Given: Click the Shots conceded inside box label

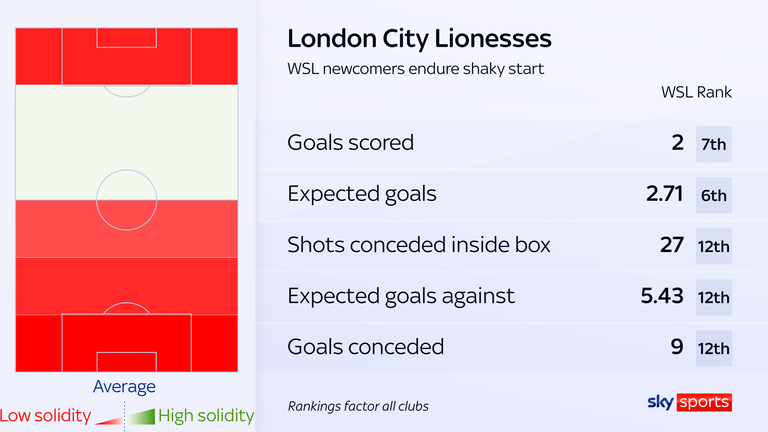Looking at the screenshot, I should click(419, 244).
